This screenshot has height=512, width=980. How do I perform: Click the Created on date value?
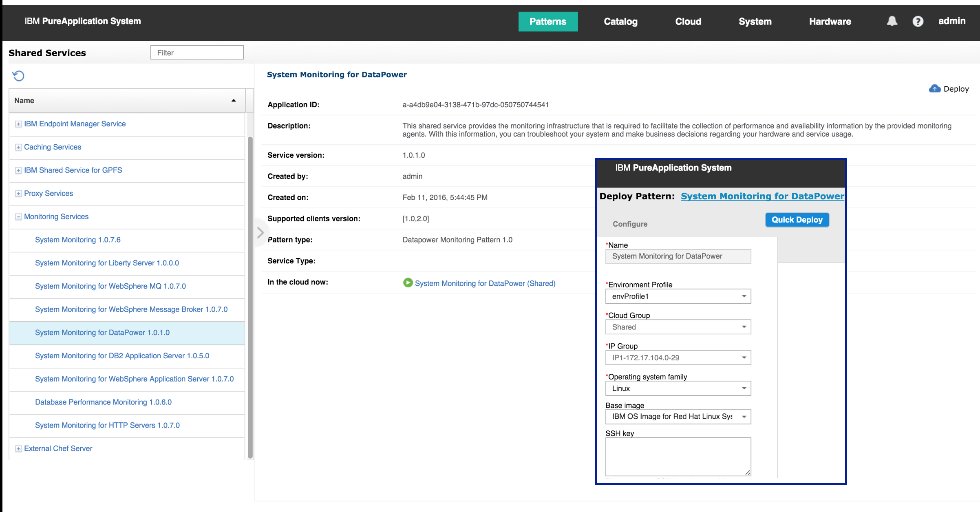tap(445, 198)
